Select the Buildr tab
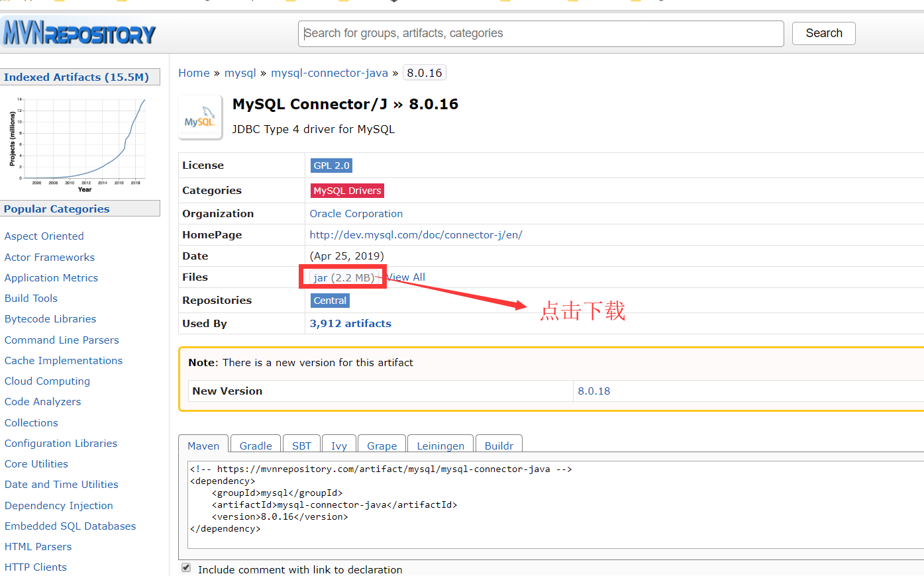924x576 pixels. click(x=499, y=446)
